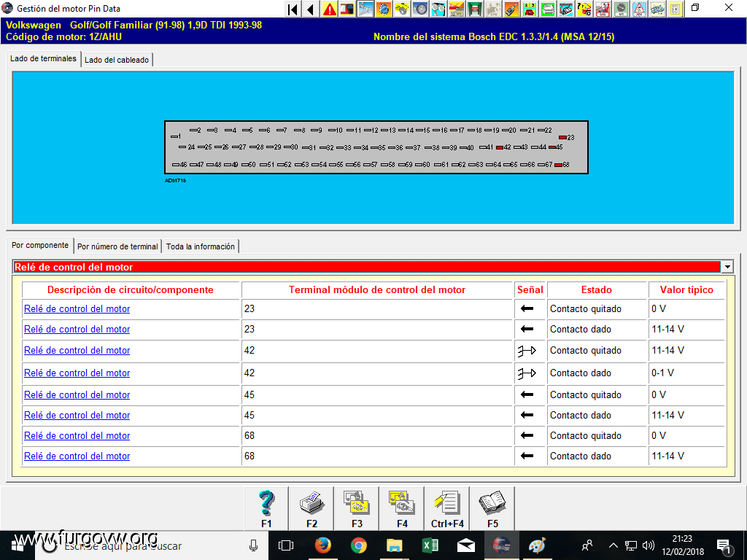The height and width of the screenshot is (560, 747).
Task: Click the 0-1 V typical value cell
Action: pos(686,373)
